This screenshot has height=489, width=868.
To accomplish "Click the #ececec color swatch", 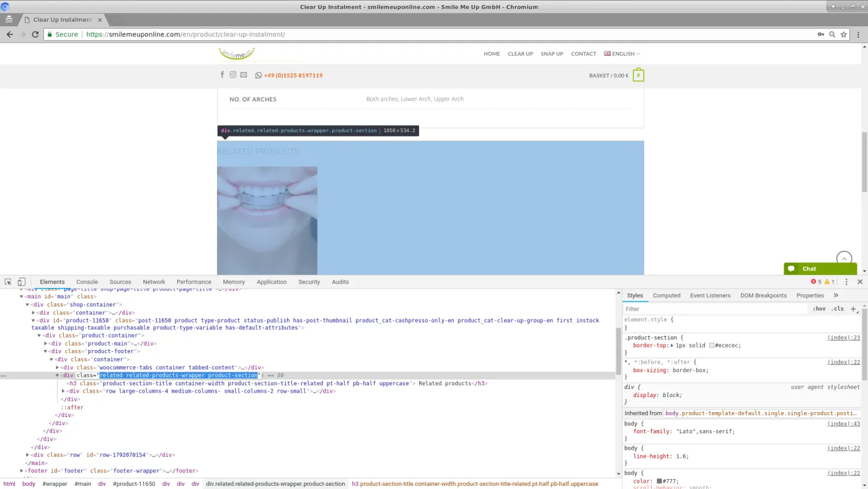I will point(712,346).
